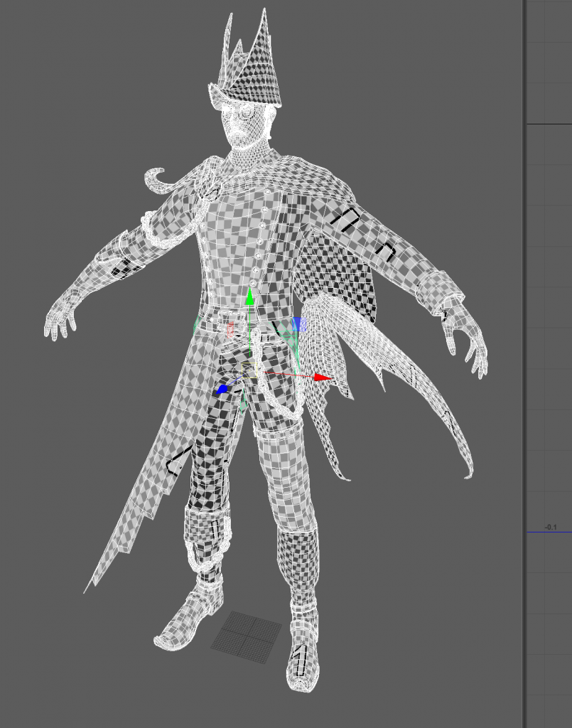Click the red X-axis arrow of the move gizmo
Viewport: 572px width, 728px height.
tap(323, 378)
